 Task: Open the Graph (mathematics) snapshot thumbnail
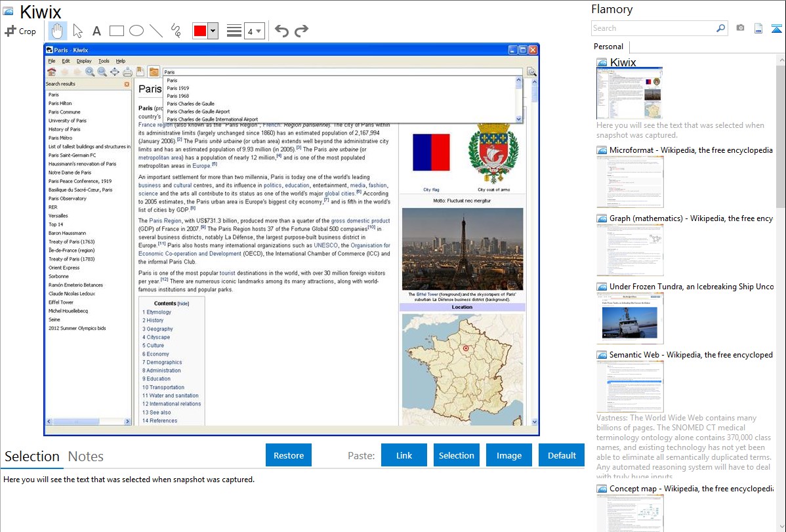630,250
